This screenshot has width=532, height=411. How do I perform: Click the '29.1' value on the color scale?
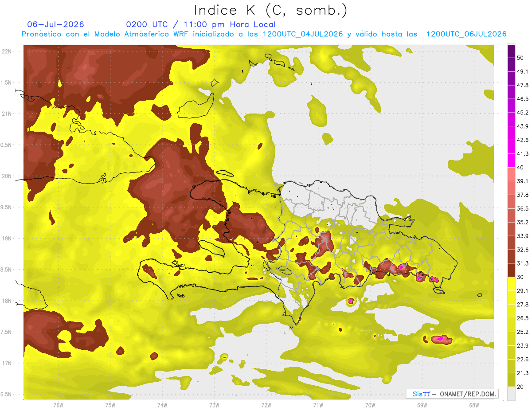pos(523,291)
